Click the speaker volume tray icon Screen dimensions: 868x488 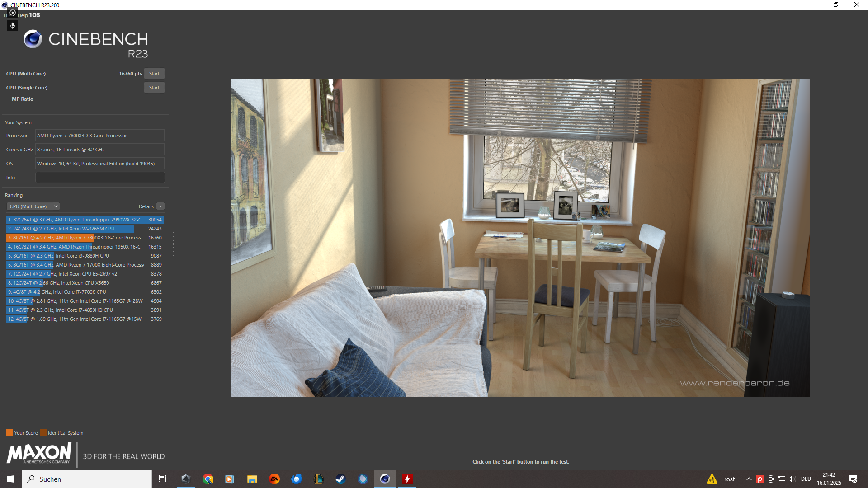tap(792, 479)
